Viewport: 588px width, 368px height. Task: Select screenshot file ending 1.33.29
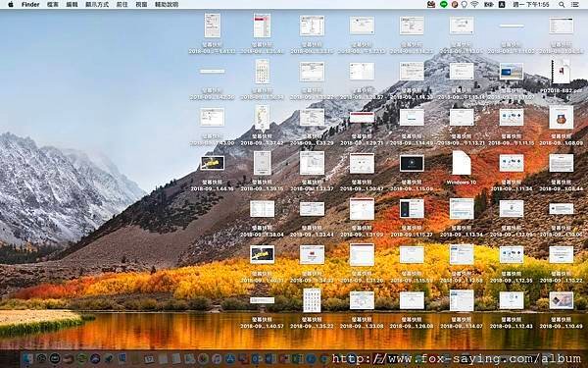click(312, 117)
